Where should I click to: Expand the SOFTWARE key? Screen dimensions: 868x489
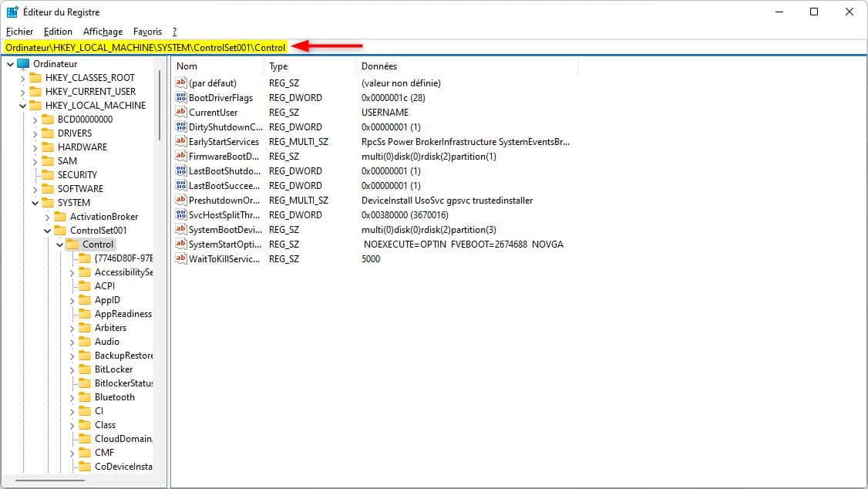click(35, 189)
